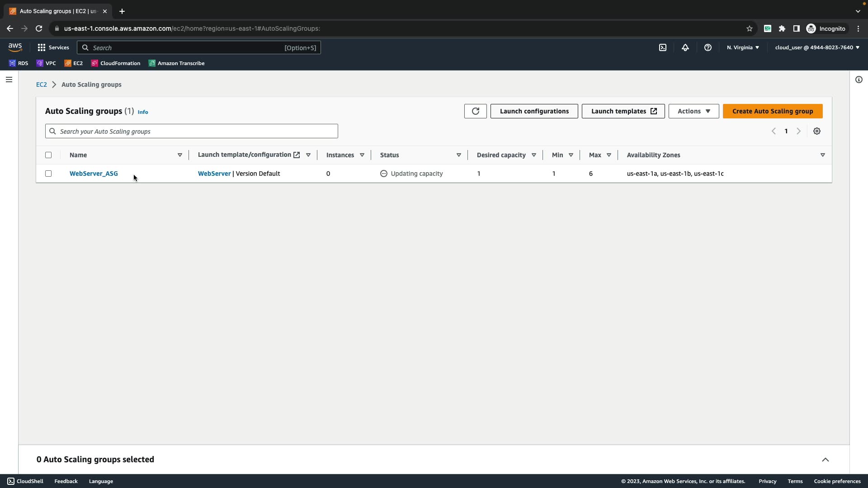Select the WebServer_ASG row checkbox
The width and height of the screenshot is (868, 488).
tap(48, 174)
